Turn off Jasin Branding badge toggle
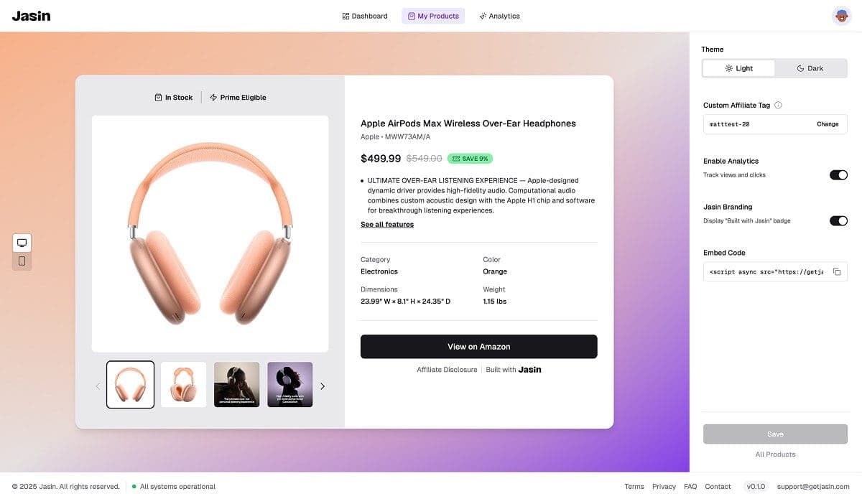Viewport: 862px width, 504px height. [838, 220]
